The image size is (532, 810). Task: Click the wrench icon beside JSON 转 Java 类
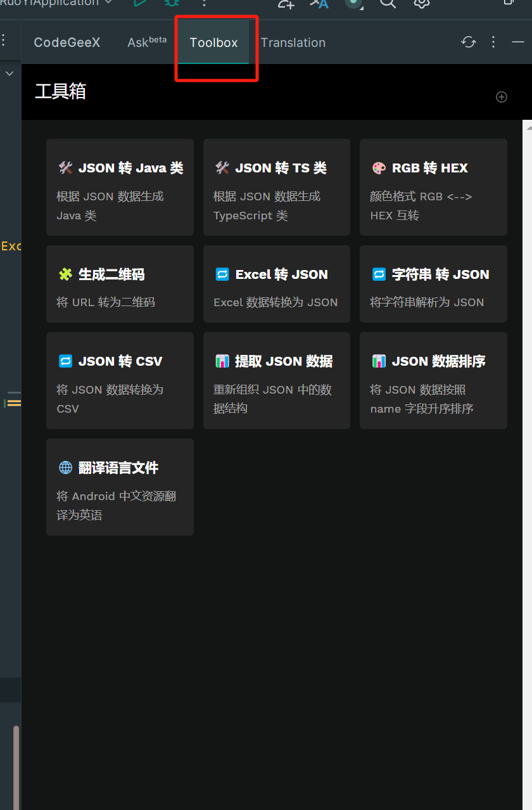(65, 168)
